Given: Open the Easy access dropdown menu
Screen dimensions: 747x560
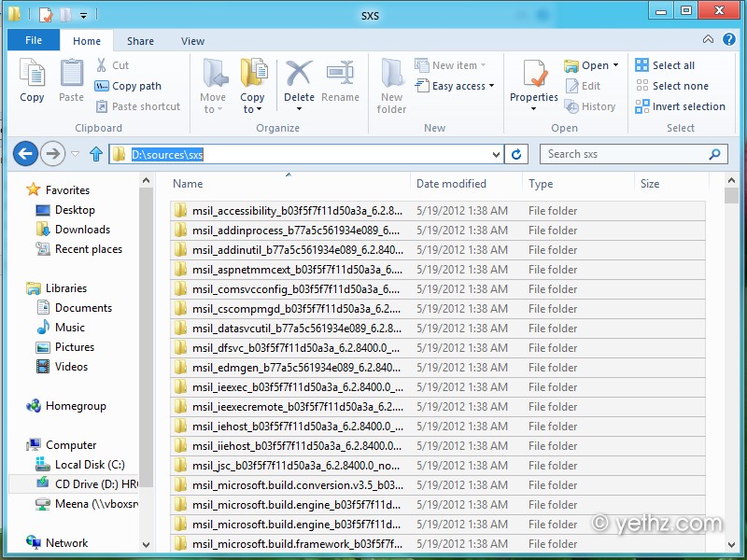Looking at the screenshot, I should coord(455,86).
